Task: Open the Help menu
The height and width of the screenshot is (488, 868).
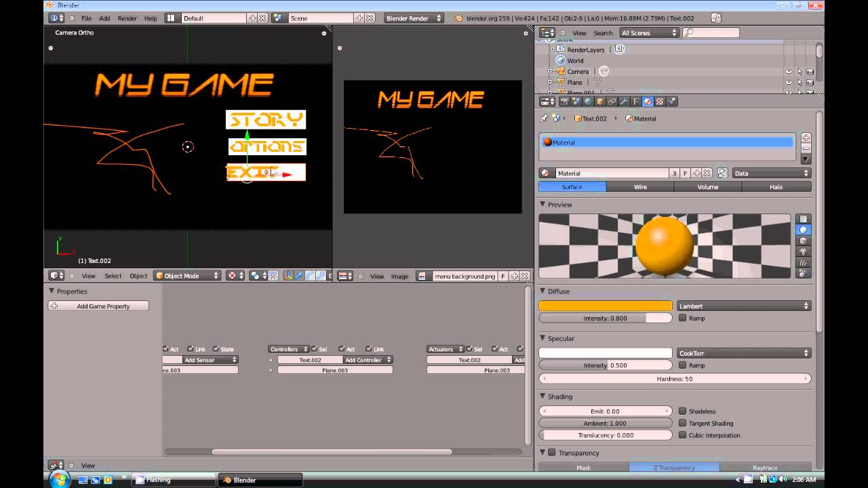Action: pyautogui.click(x=151, y=18)
